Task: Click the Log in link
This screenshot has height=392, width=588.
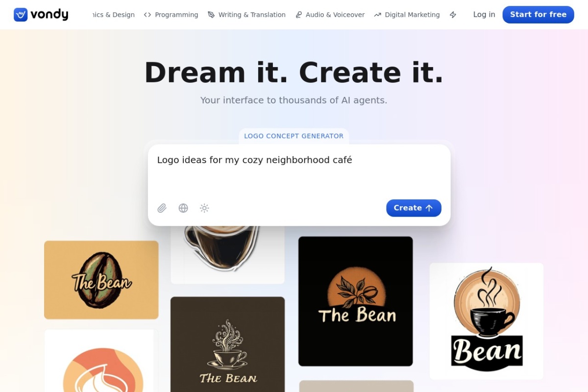Action: point(484,15)
